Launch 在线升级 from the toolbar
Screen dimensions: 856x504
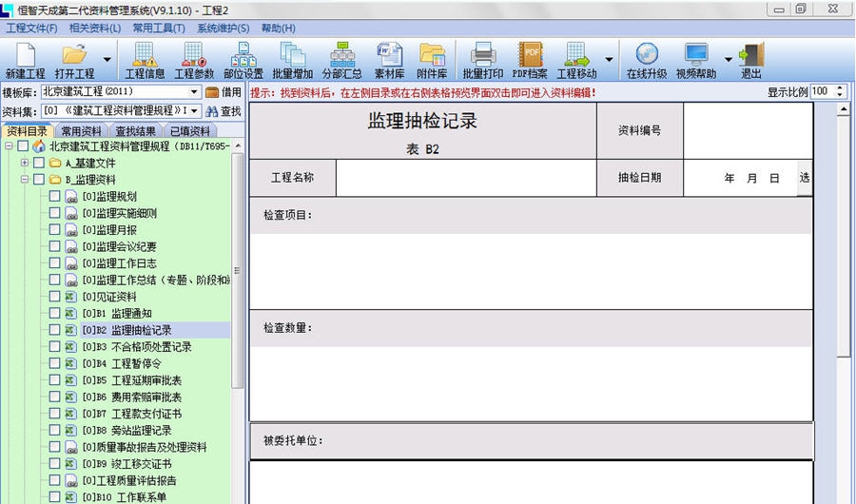tap(647, 59)
